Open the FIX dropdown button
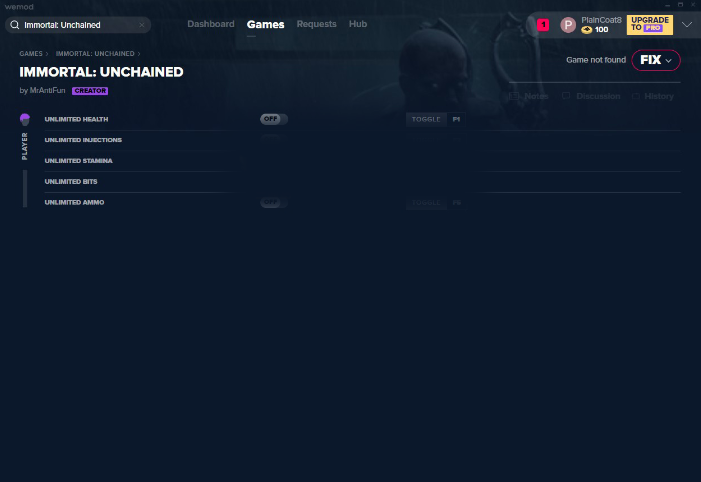 click(x=656, y=60)
